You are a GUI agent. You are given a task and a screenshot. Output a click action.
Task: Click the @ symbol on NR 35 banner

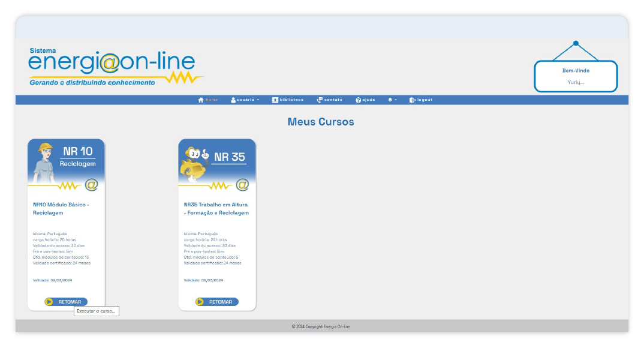[x=242, y=185]
